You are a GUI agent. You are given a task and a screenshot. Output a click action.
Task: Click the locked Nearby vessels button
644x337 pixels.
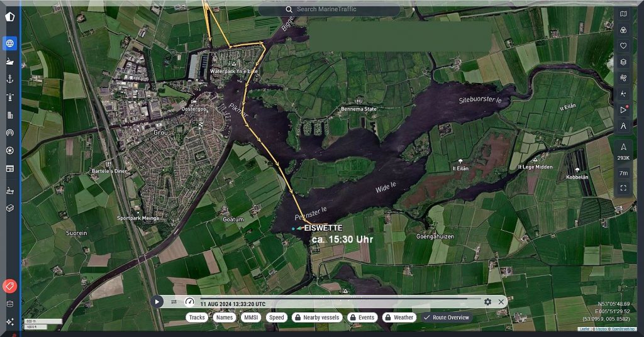318,318
